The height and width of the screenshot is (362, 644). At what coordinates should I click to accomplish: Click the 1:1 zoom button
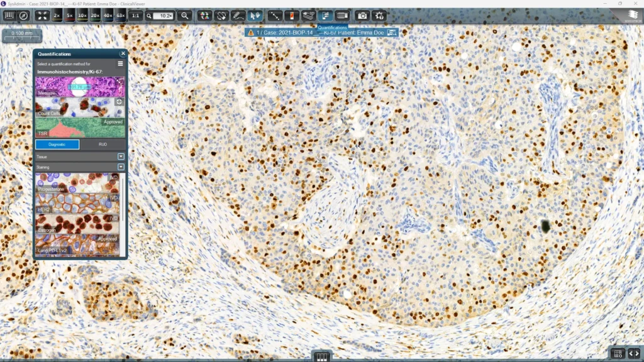coord(135,16)
